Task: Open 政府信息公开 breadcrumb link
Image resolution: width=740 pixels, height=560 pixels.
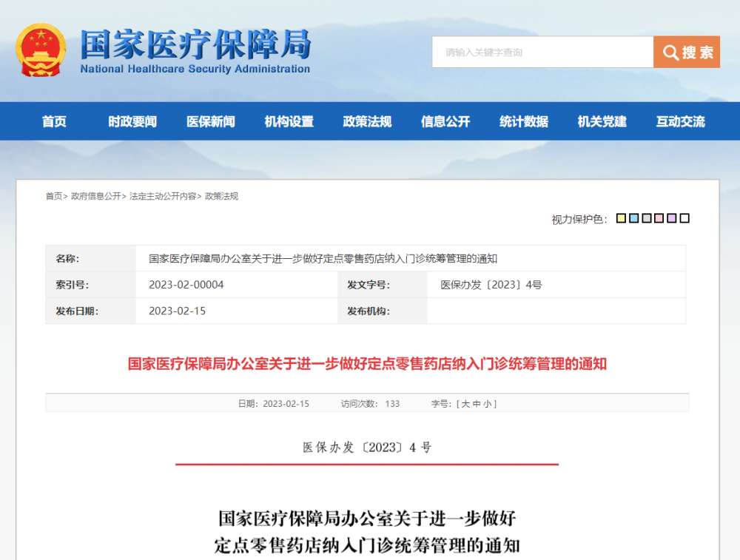Action: (95, 196)
